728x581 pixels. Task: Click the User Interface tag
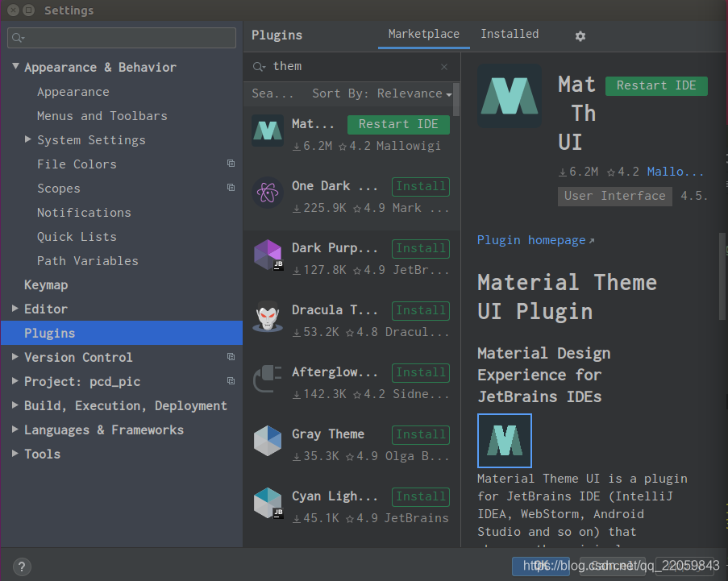tap(614, 197)
